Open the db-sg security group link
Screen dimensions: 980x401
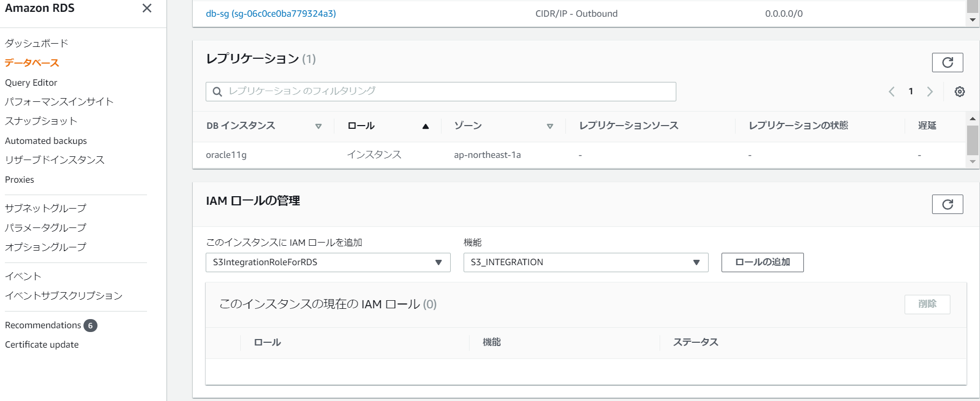pos(271,13)
